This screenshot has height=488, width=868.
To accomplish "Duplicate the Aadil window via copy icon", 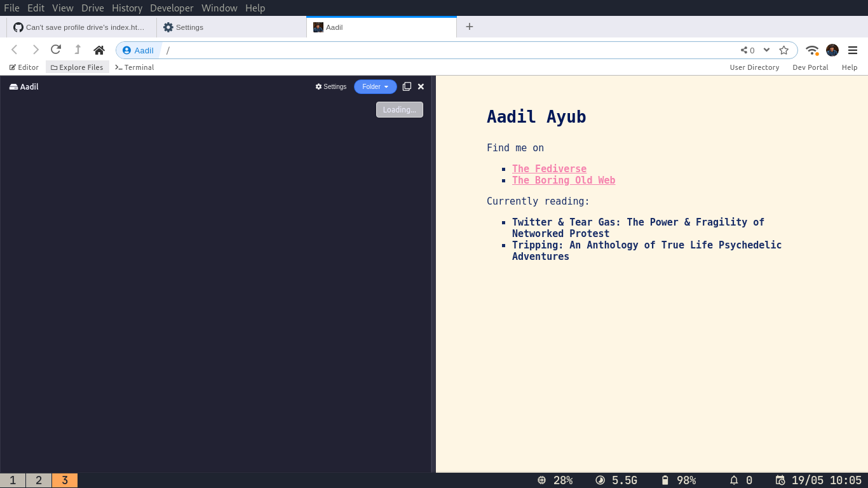I will (407, 86).
